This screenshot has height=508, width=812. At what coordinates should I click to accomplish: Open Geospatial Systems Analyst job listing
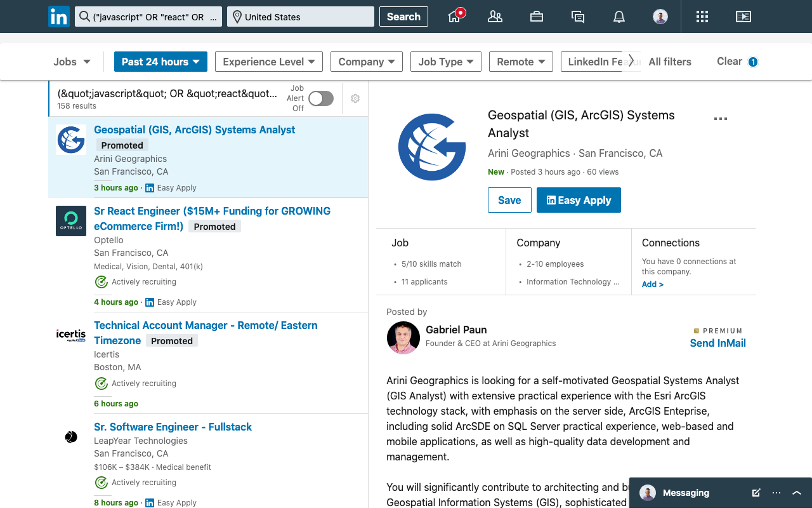(x=194, y=130)
